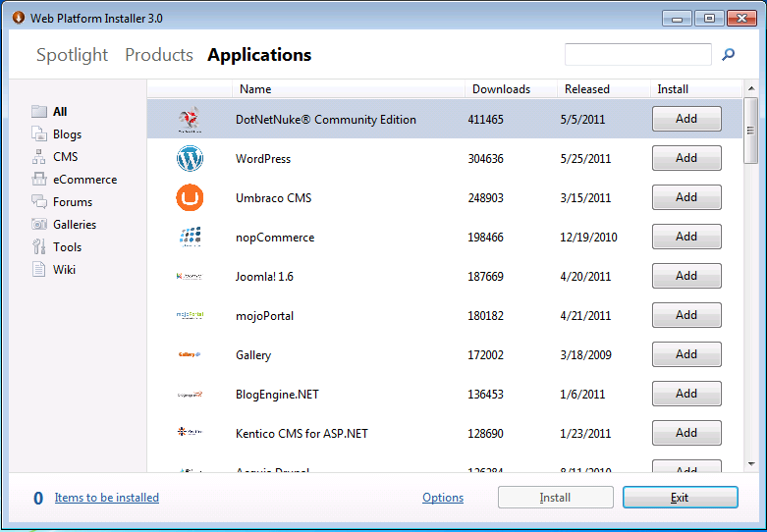Add mojoPortal to install list
The image size is (767, 532).
point(686,315)
